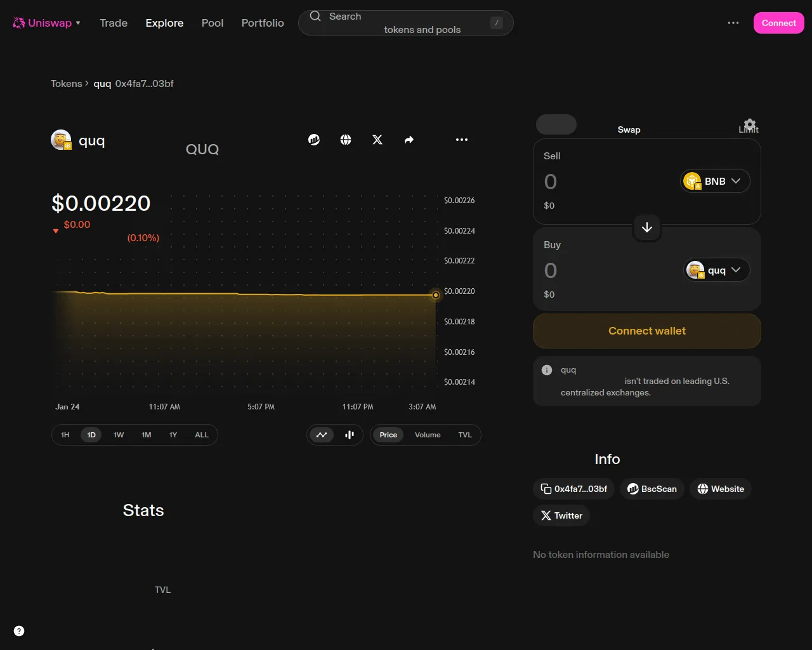Screen dimensions: 812x650
Task: Click the quq token logo in header
Action: (61, 140)
